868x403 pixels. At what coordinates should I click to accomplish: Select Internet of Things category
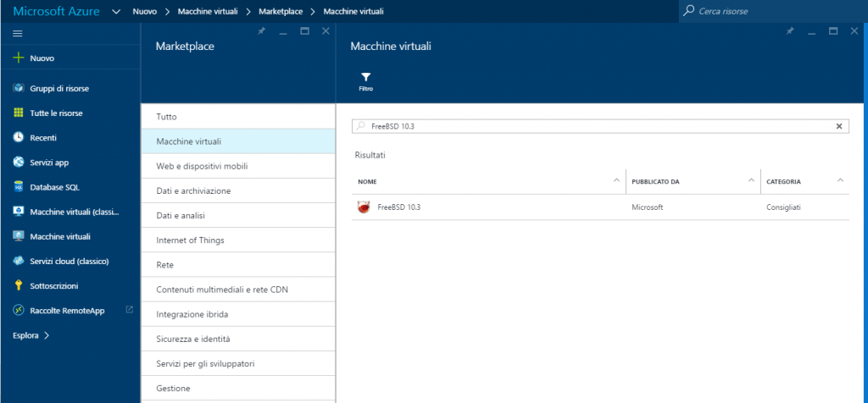238,240
